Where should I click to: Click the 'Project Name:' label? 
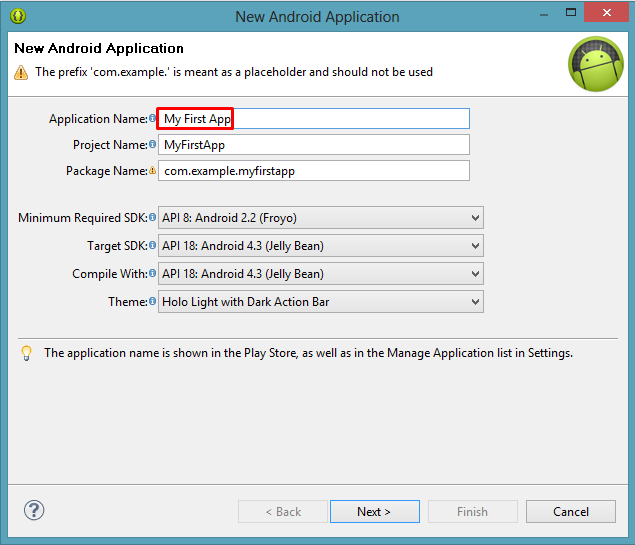click(110, 145)
